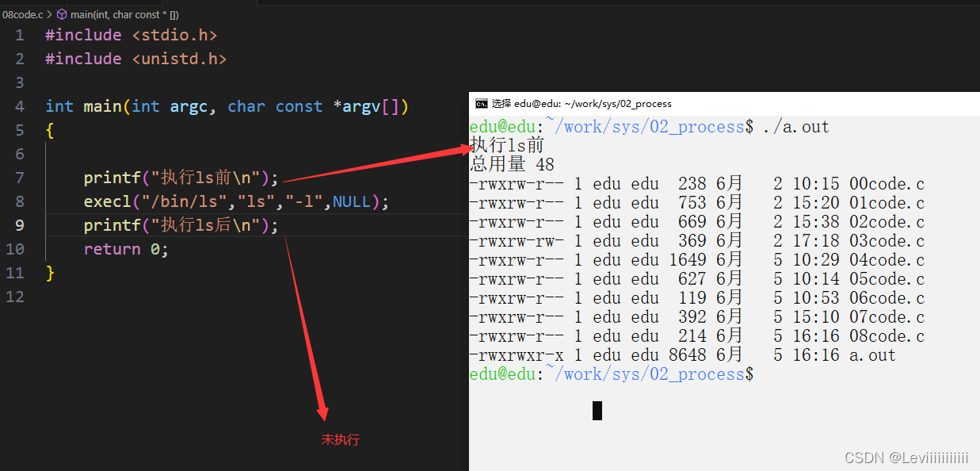Click the last terminal prompt line
The height and width of the screenshot is (471, 980).
(612, 374)
